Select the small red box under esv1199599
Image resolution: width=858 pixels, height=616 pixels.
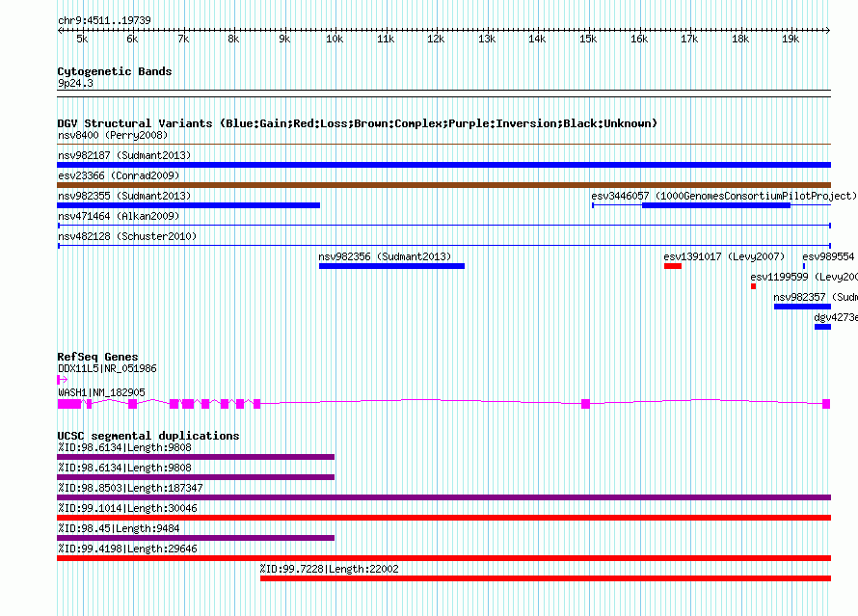click(x=754, y=286)
